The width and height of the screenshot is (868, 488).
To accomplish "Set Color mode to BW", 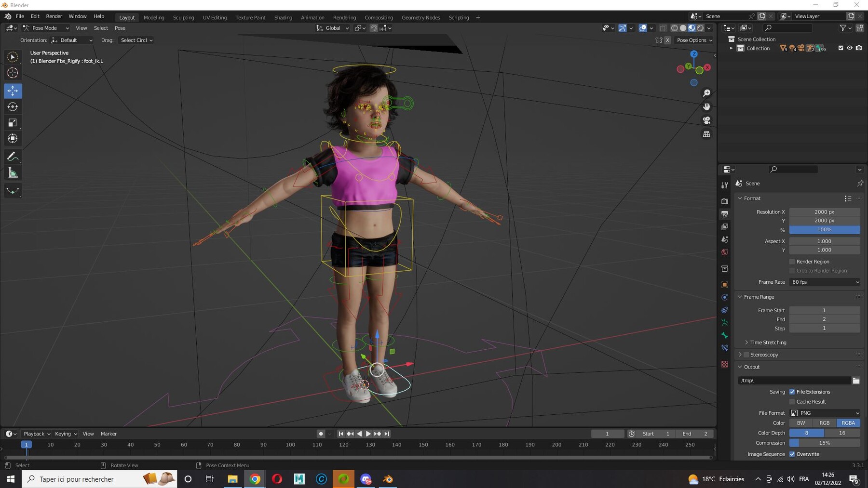I will point(800,422).
